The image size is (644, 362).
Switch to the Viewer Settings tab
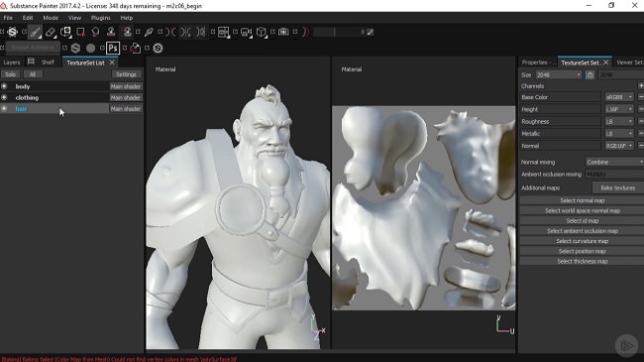629,62
